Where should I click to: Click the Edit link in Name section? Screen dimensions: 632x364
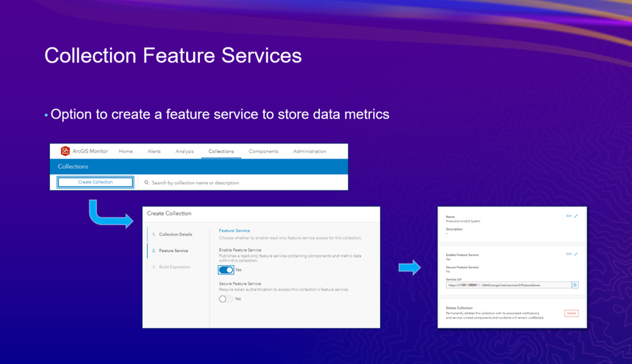pos(569,216)
